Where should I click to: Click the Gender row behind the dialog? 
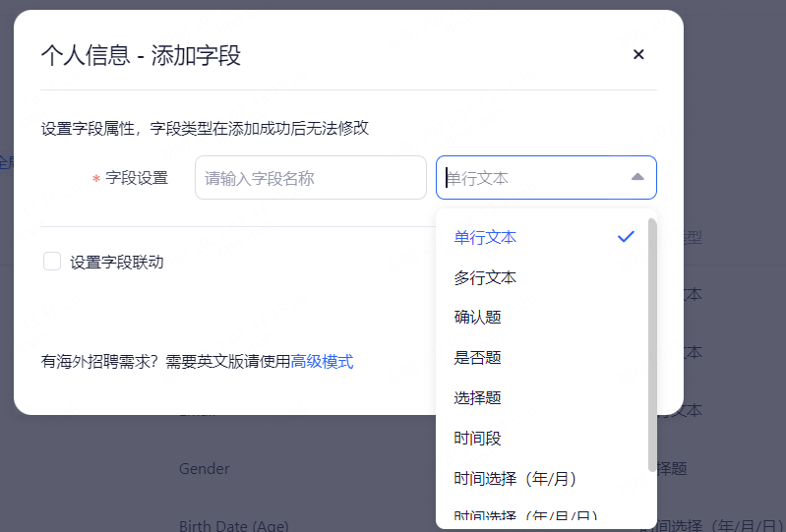click(204, 469)
